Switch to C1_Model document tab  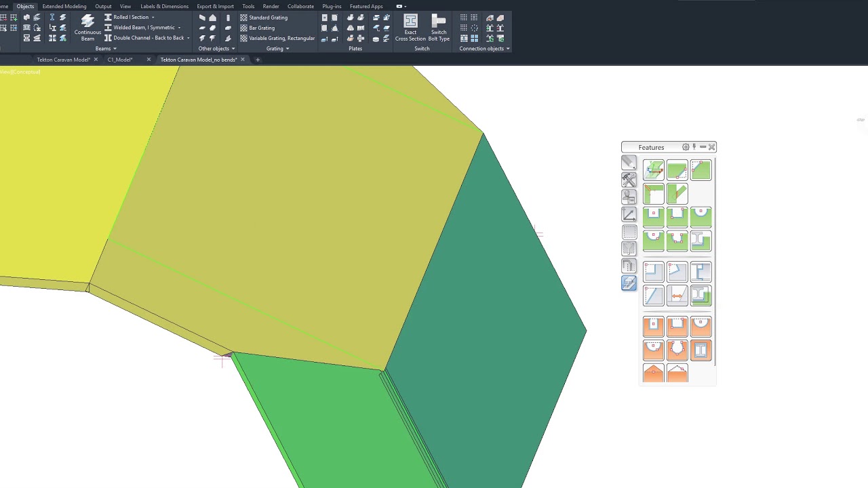(x=119, y=60)
